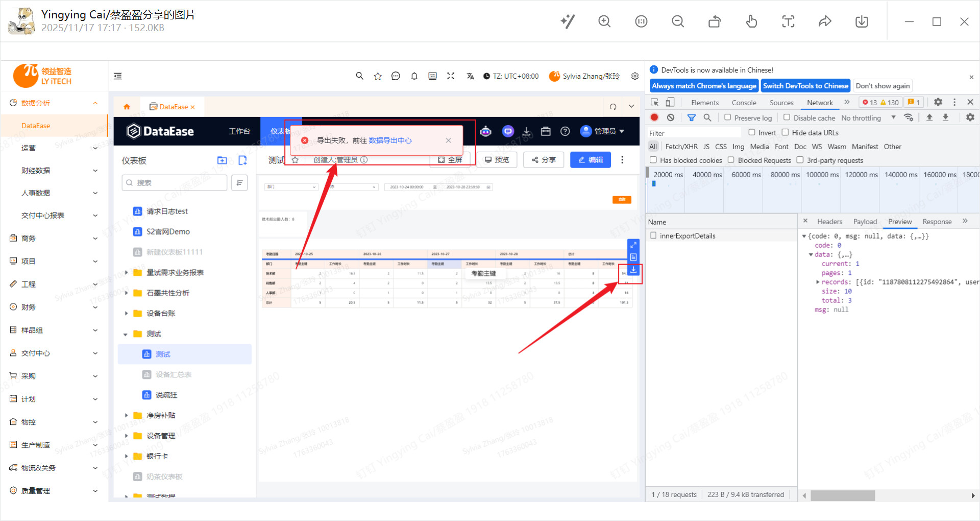Rotate the image using the viewer toolbar
Screen dimensions: 980x521
(x=715, y=21)
